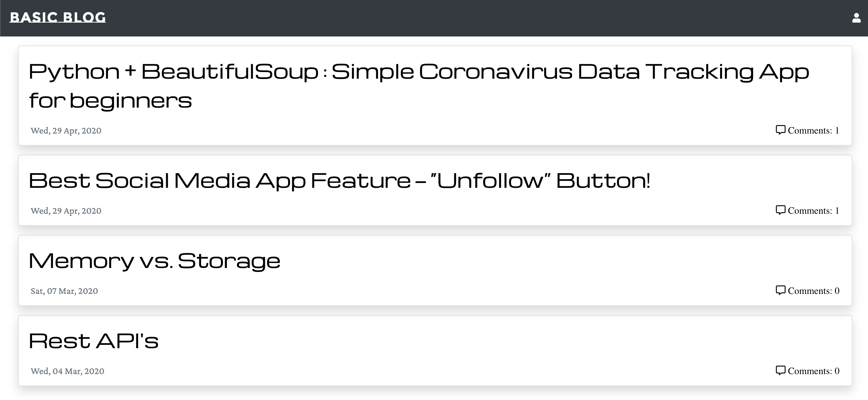
Task: Click the "for beginners" second line of the first title
Action: pyautogui.click(x=111, y=101)
